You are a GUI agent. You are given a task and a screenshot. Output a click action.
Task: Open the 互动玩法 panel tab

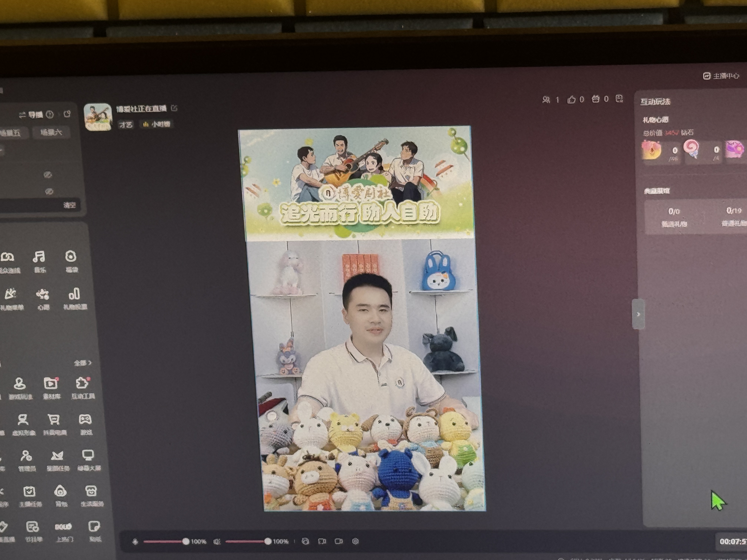(x=655, y=102)
